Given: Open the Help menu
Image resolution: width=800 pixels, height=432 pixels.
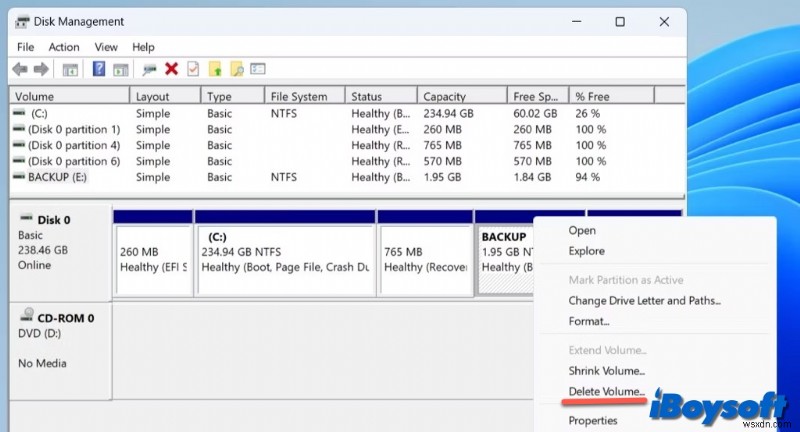Looking at the screenshot, I should [x=143, y=47].
